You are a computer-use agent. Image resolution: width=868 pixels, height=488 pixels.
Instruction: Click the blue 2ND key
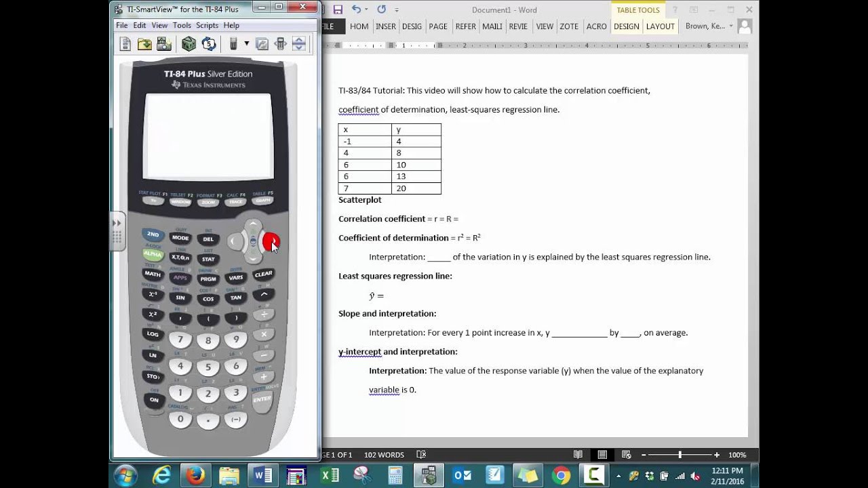[x=153, y=235]
